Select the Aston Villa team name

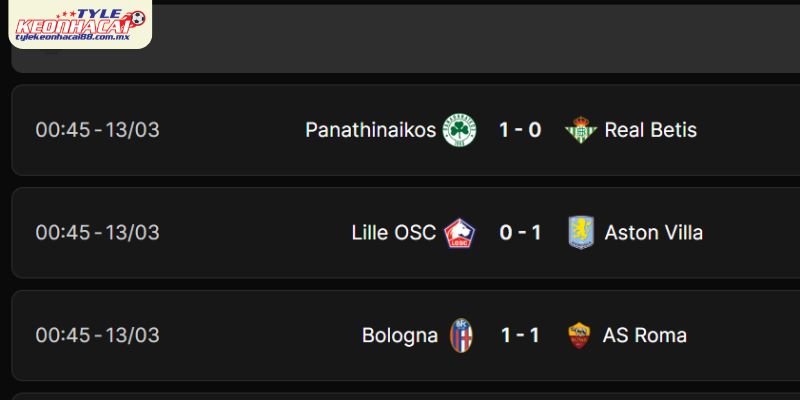pos(654,233)
